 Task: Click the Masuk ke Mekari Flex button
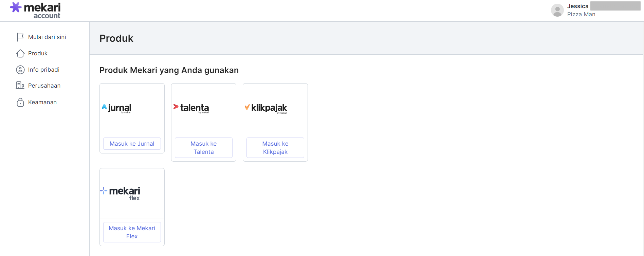click(132, 232)
